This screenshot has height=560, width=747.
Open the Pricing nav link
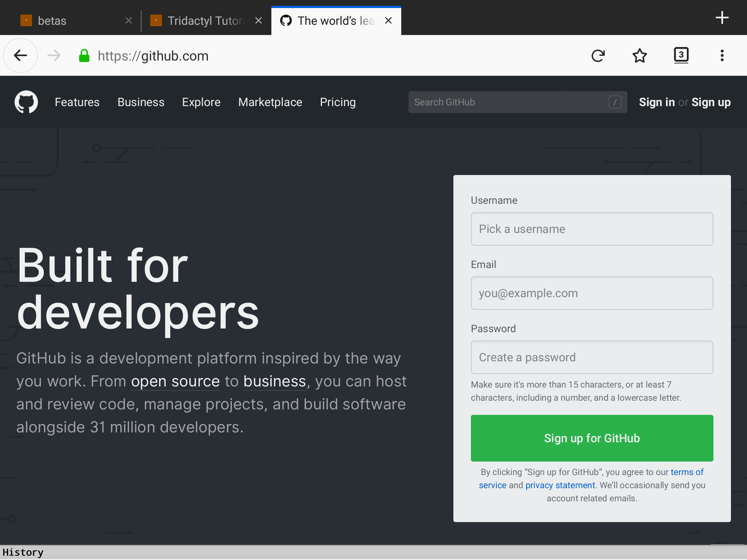[338, 102]
